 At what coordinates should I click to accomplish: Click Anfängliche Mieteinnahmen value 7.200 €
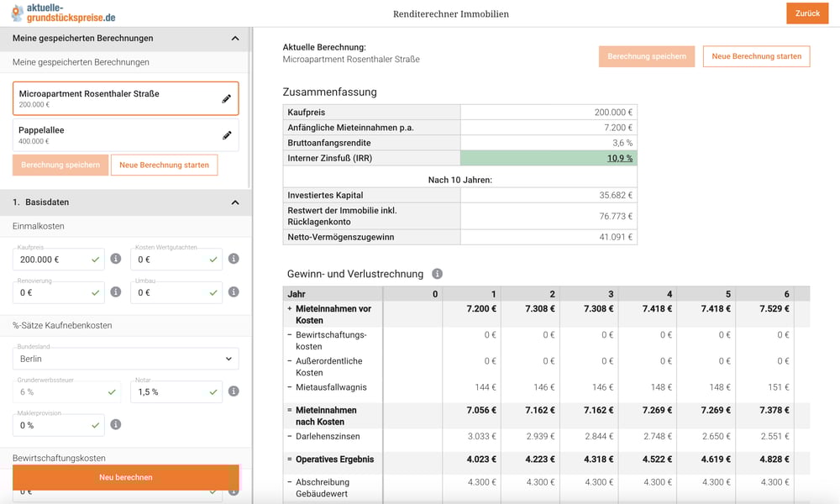(x=618, y=128)
